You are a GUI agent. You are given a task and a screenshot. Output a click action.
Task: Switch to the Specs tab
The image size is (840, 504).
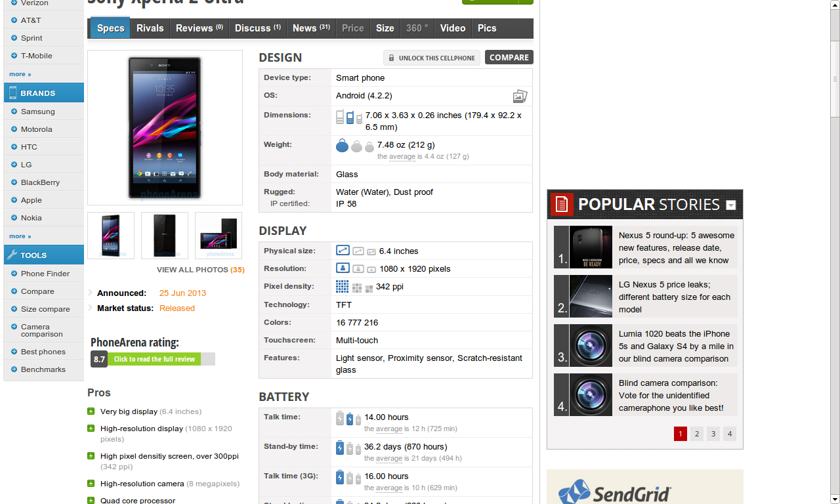tap(110, 28)
